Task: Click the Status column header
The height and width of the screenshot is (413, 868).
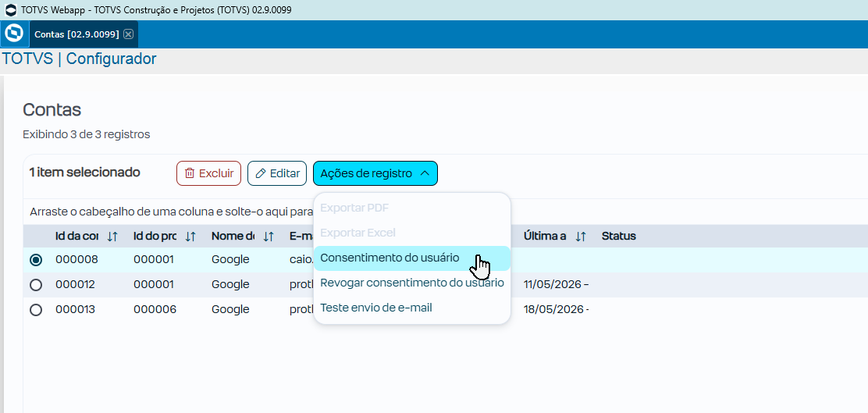Action: 619,237
